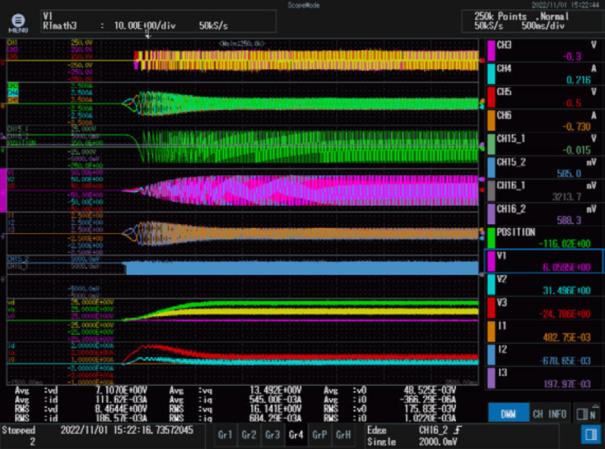Select the CH6 channel entry
The height and width of the screenshot is (449, 605).
click(x=544, y=121)
